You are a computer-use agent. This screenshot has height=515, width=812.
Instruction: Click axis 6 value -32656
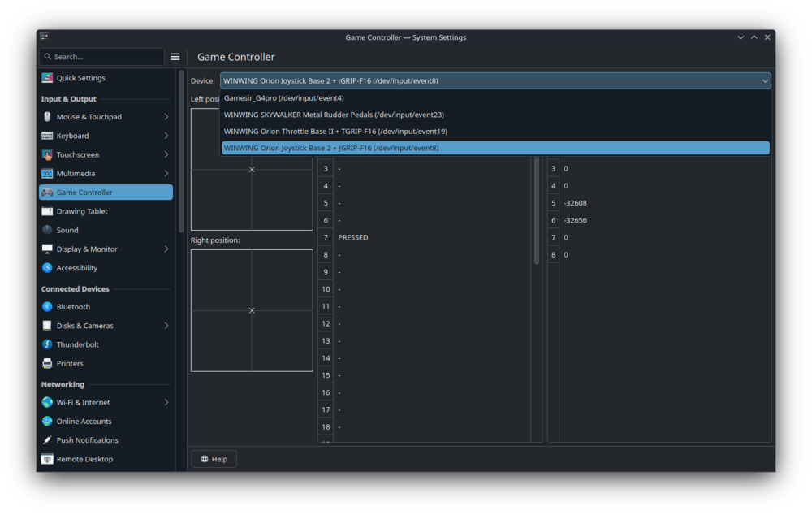tap(576, 220)
